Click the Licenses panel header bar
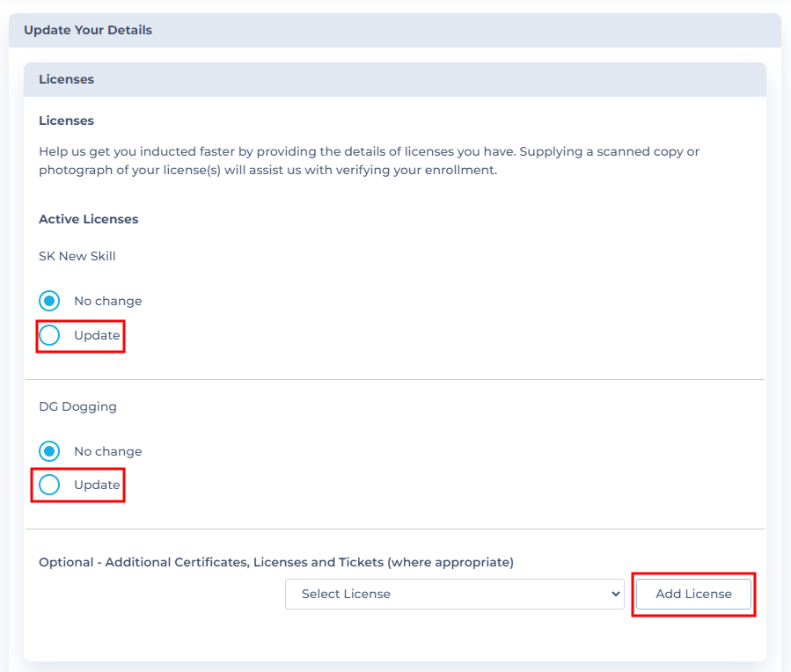Image resolution: width=791 pixels, height=672 pixels. pos(395,80)
